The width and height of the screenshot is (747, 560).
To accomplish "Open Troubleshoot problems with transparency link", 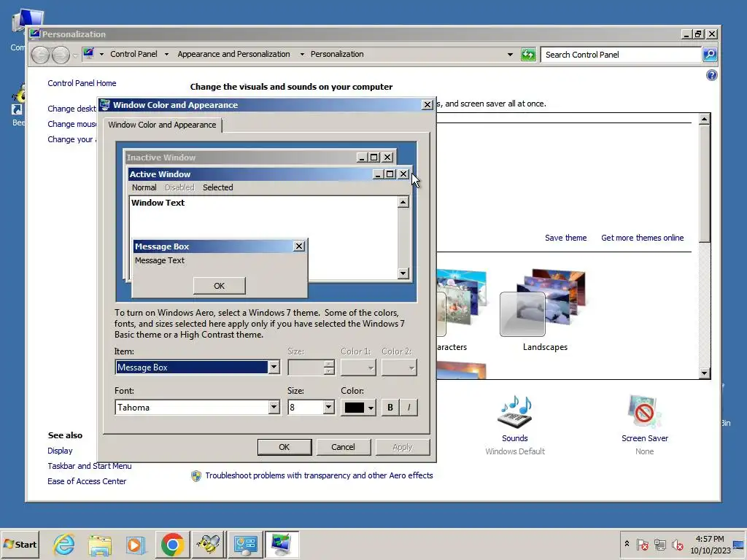I will coord(319,475).
